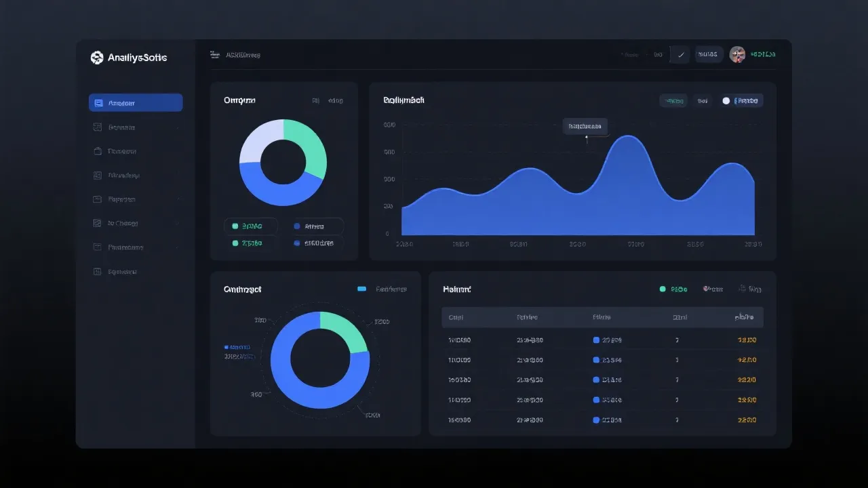The width and height of the screenshot is (868, 488).
Task: Click the blue square swatch in first table row
Action: click(x=596, y=340)
